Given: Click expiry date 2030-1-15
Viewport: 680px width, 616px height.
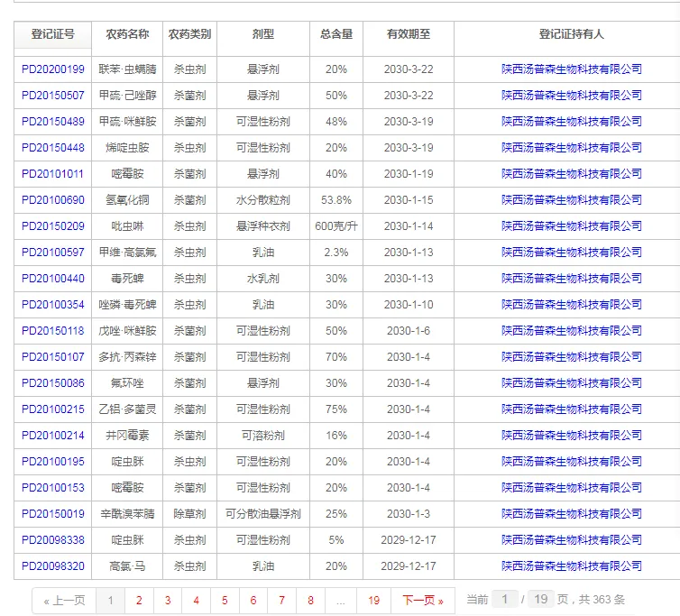Looking at the screenshot, I should [x=409, y=200].
